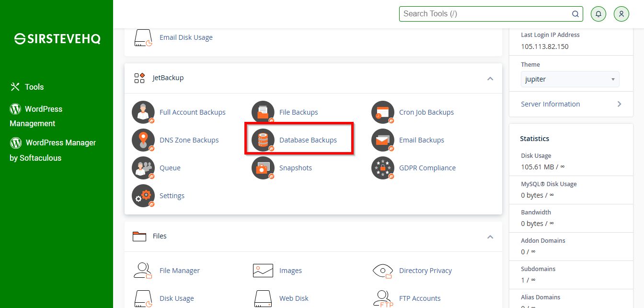This screenshot has height=308, width=644.
Task: Open the notifications bell icon
Action: (x=598, y=14)
